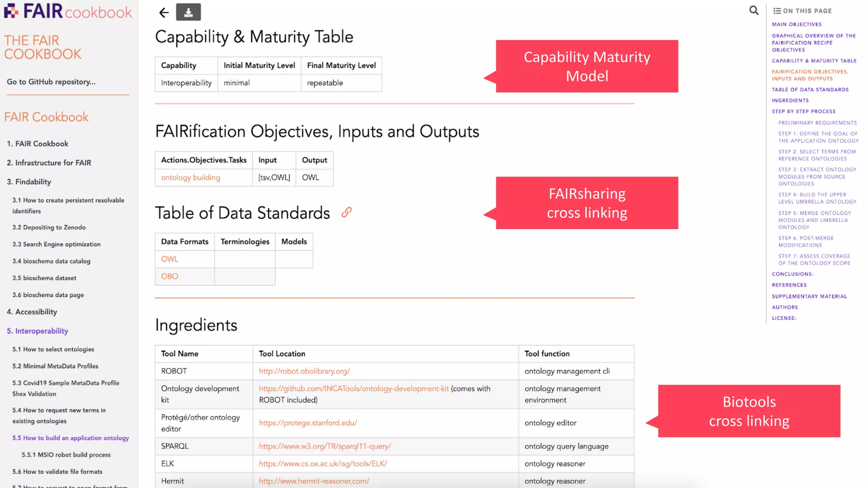Click the Table of Data Standards anchor link icon
The image size is (868, 488).
click(347, 213)
